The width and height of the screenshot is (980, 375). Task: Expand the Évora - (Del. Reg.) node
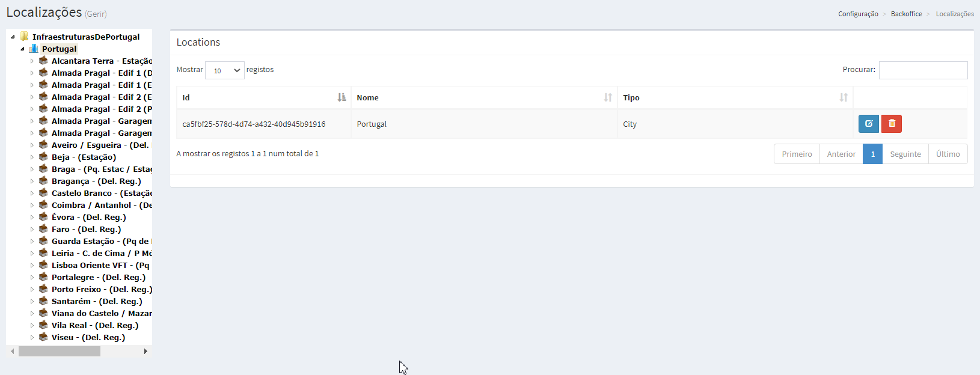pos(32,217)
